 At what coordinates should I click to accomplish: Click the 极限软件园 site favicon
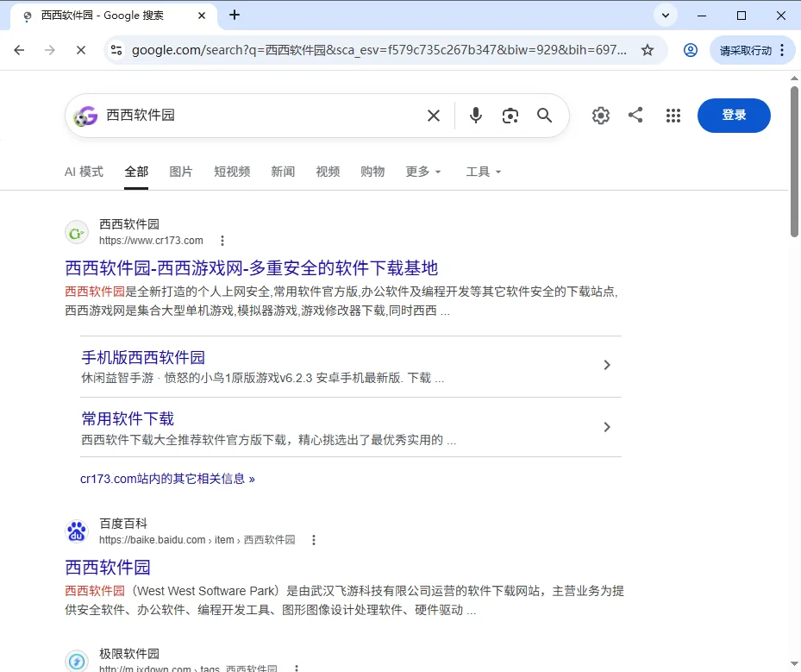tap(77, 662)
